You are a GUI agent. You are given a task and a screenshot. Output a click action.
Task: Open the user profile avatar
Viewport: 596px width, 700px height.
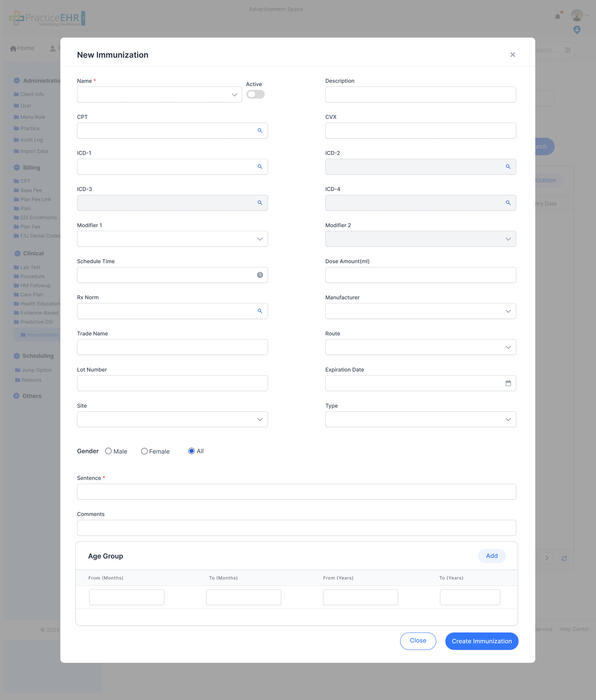(577, 15)
